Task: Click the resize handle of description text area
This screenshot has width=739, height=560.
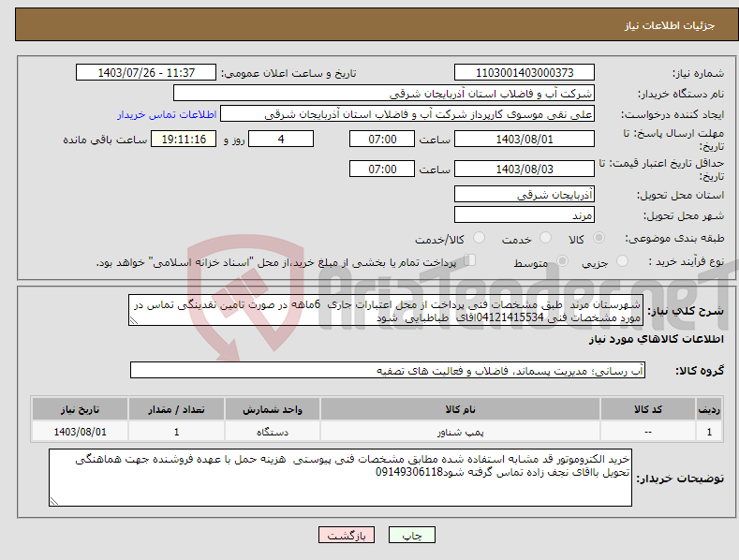Action: pos(133,321)
